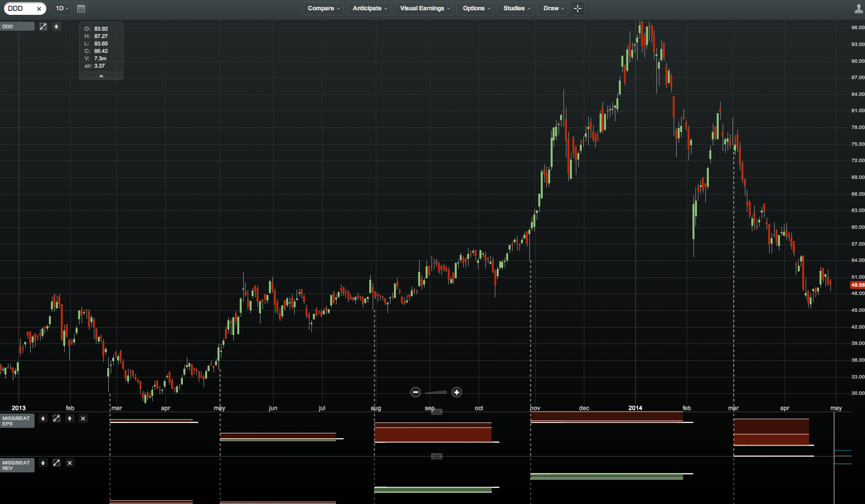Close the MISS/BEAT REV panel
The image size is (865, 504).
coord(70,463)
